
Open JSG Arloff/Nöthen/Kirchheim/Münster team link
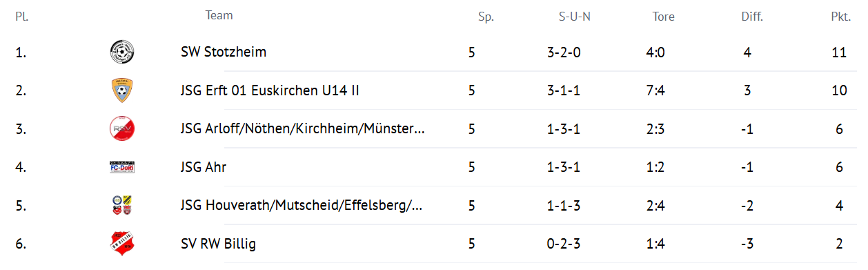point(302,128)
